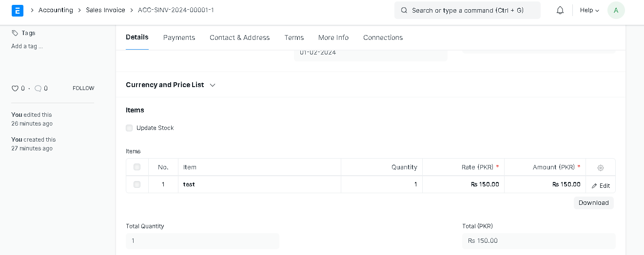
Task: Expand Currency and Price List section
Action: pyautogui.click(x=171, y=85)
